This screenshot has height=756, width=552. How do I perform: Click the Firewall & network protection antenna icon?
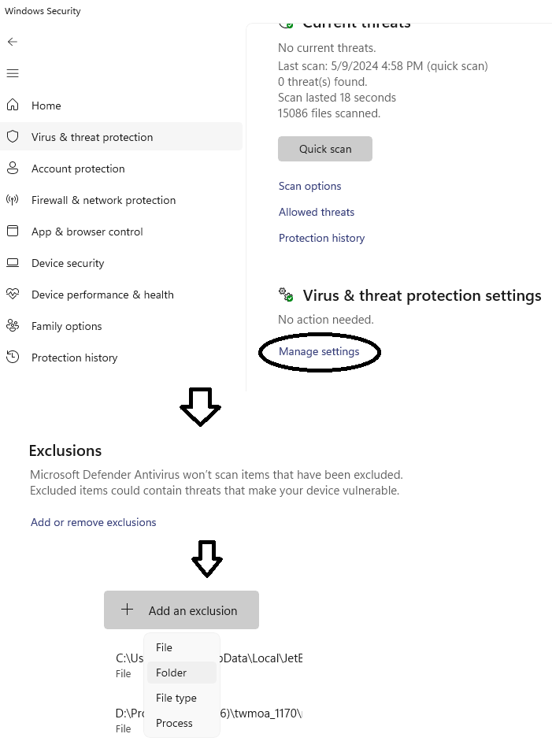pos(13,199)
